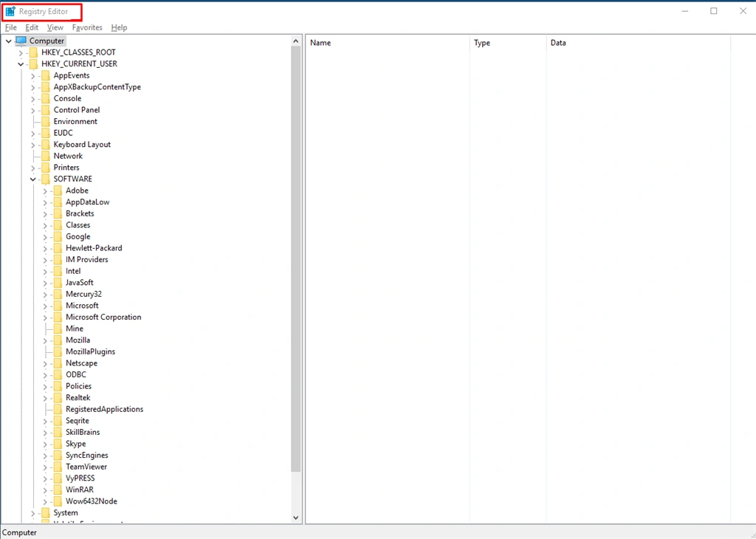The height and width of the screenshot is (539, 756).
Task: Select the SkillBrains key
Action: pos(83,433)
